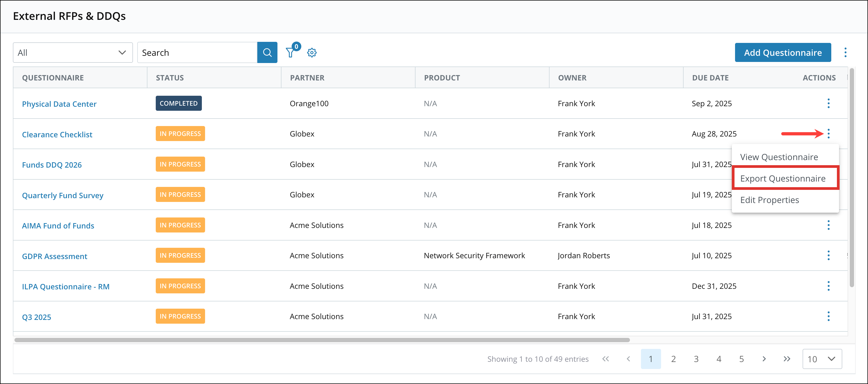Jump to the last page using double chevron
868x384 pixels.
(x=787, y=359)
